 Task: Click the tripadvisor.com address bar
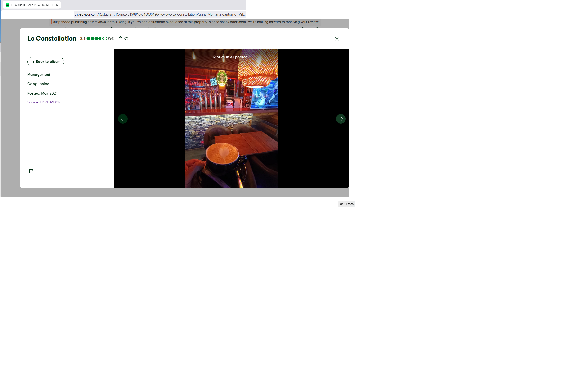tap(160, 14)
